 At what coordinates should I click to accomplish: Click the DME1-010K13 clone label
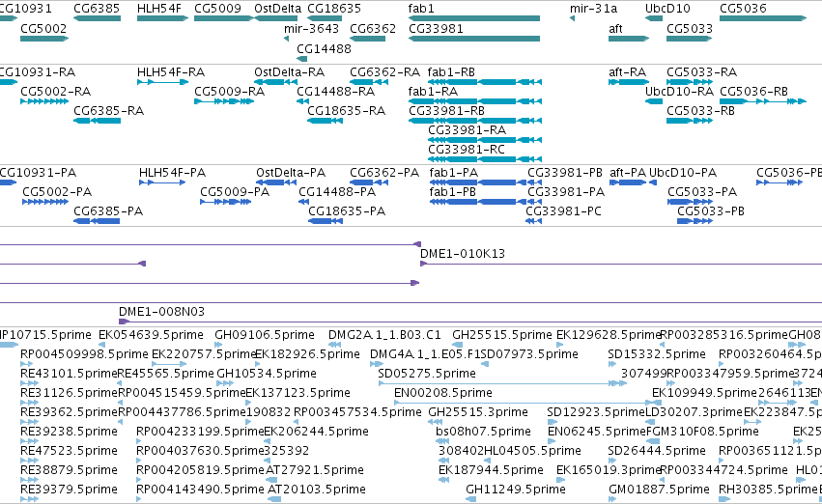pyautogui.click(x=463, y=254)
